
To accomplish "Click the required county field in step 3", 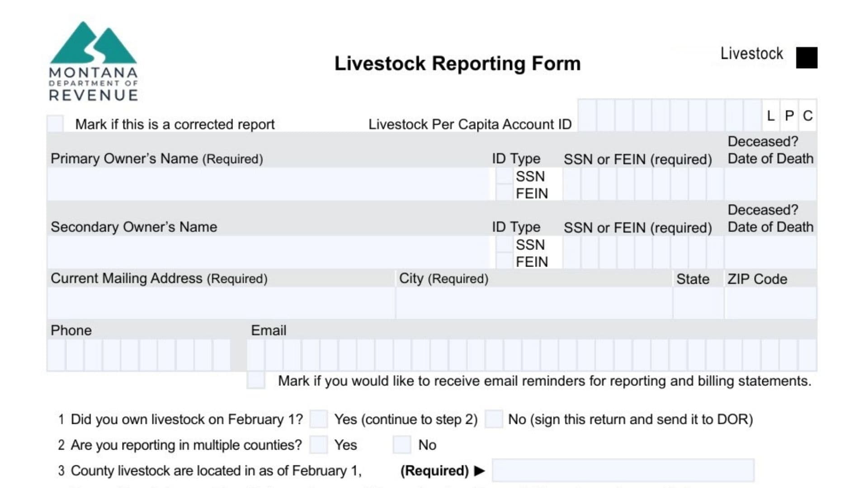I will click(624, 470).
